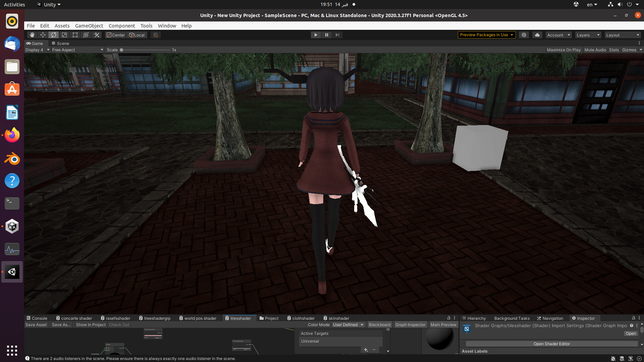Viewport: 644px width, 362px height.
Task: Open the GameObject menu
Action: 89,25
